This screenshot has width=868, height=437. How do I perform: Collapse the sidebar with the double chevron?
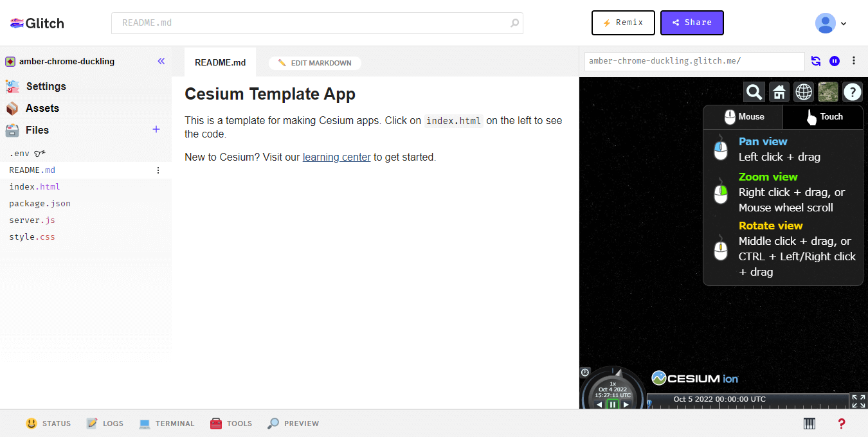pos(161,61)
